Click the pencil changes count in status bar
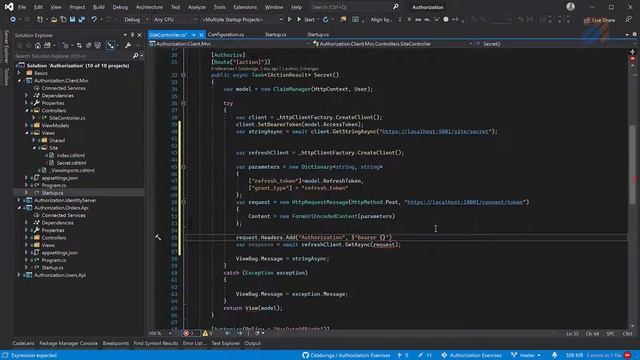The height and width of the screenshot is (360, 640). [424, 355]
